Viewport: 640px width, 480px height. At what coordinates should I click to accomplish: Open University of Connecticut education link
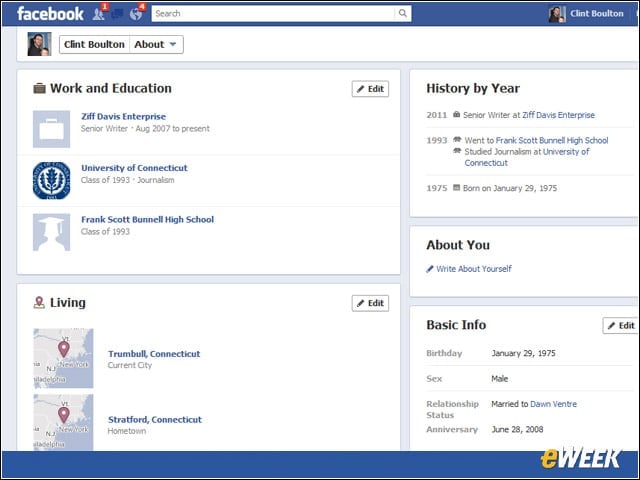(x=134, y=168)
